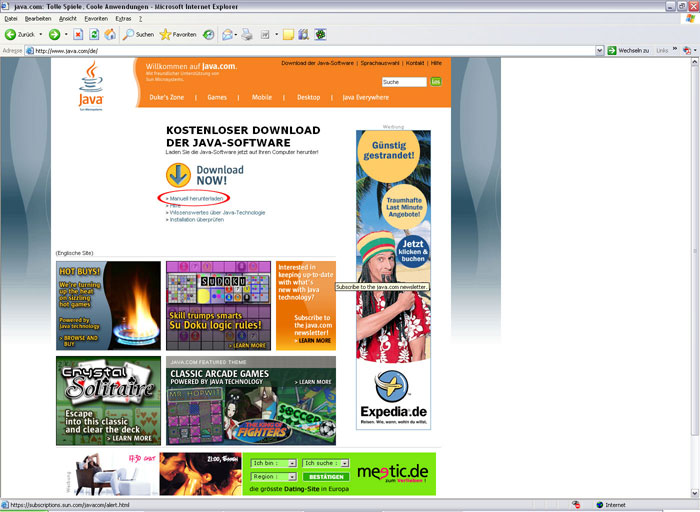Open the Games navigation tab

(217, 97)
